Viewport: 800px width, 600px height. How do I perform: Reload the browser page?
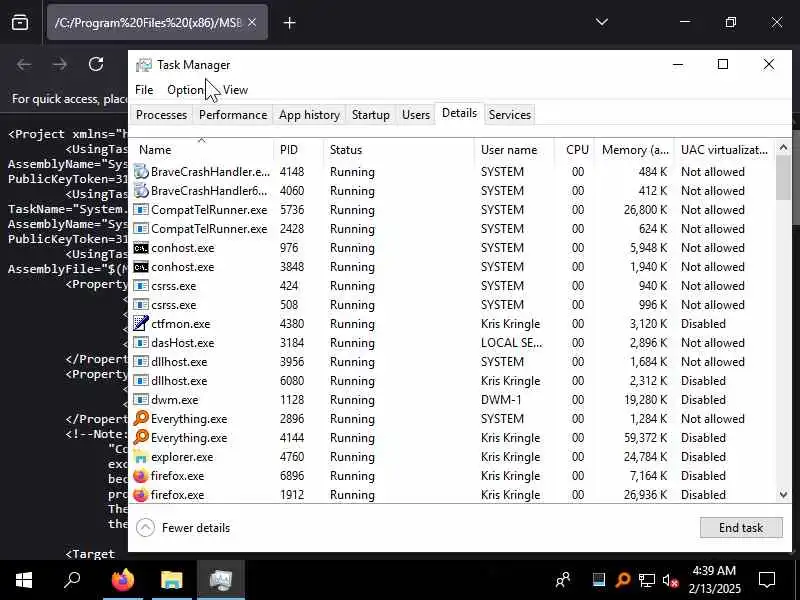[96, 64]
